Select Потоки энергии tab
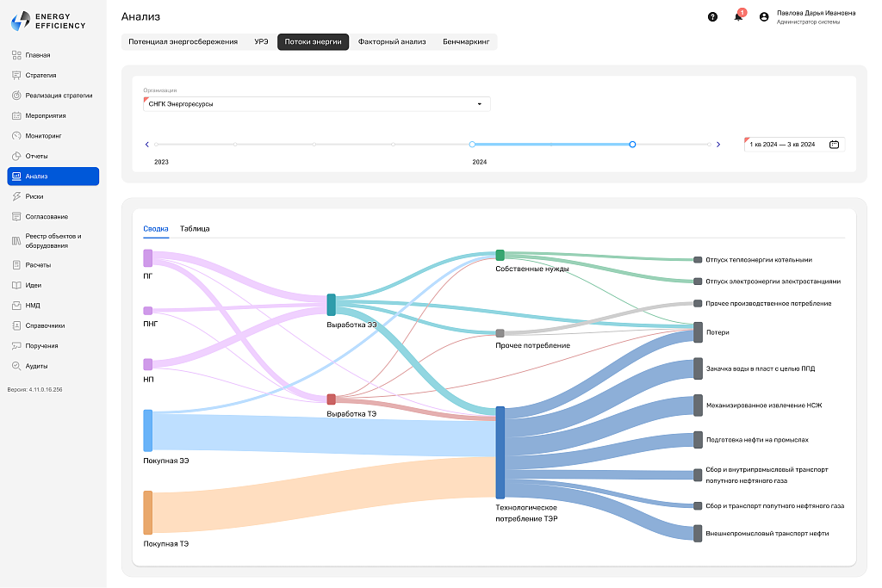This screenshot has height=588, width=882. [x=313, y=41]
